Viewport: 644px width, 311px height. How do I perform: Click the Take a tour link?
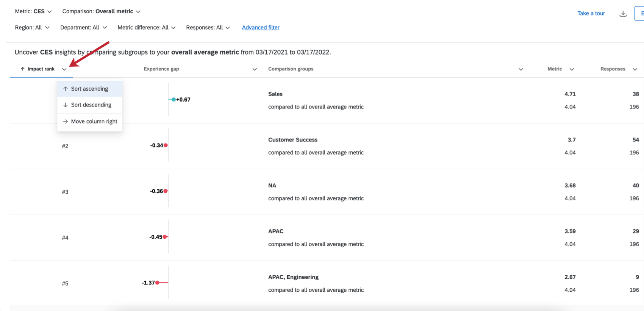tap(591, 13)
